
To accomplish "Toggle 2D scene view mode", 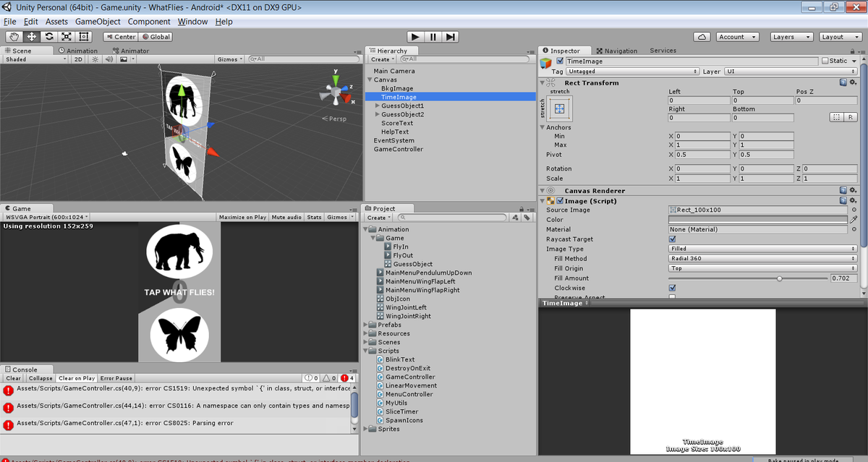I will 78,59.
